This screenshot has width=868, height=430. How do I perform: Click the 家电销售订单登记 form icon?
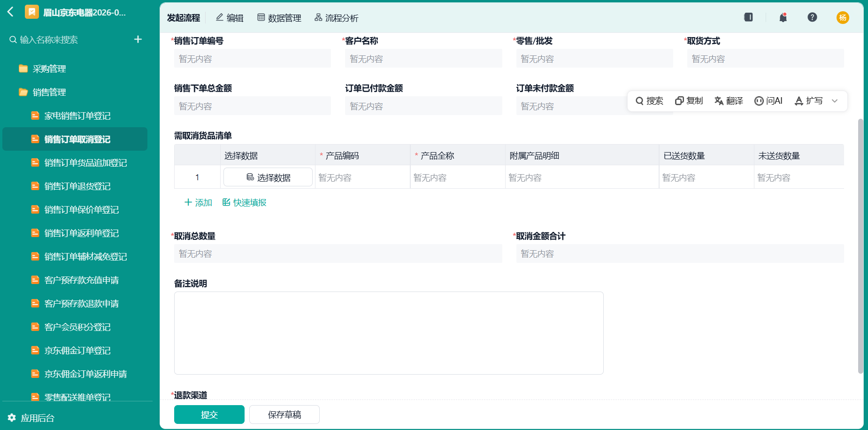click(x=35, y=115)
